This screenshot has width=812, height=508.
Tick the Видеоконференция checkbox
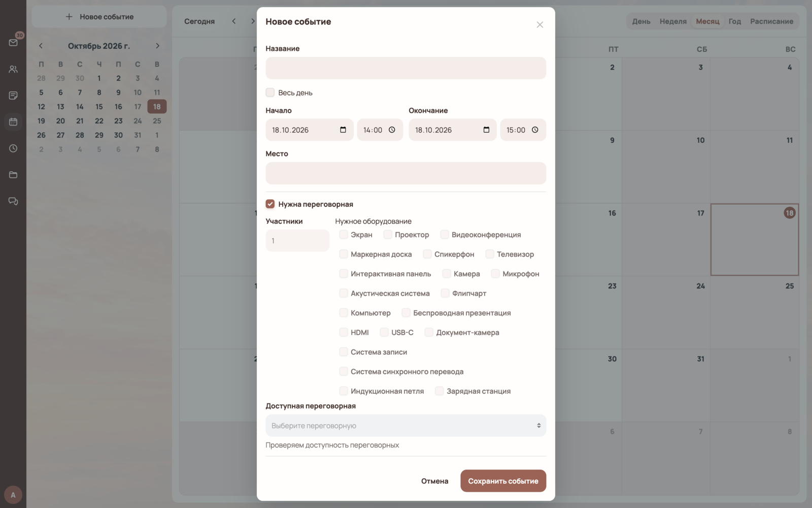445,234
